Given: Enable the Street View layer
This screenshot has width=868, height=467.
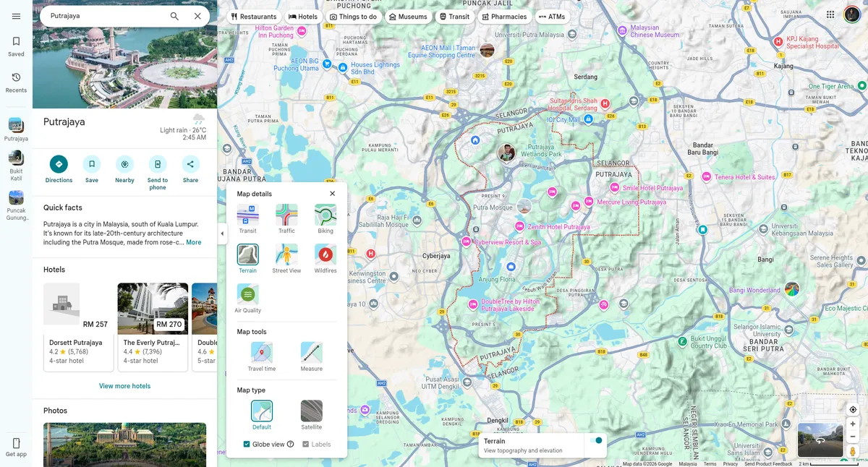Looking at the screenshot, I should (286, 259).
